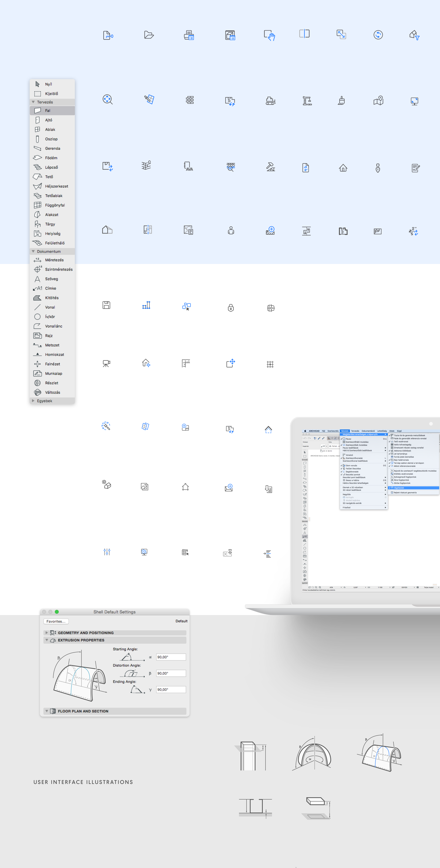Select the Szöveg text tool
Viewport: 440px width, 868px height.
pos(51,279)
